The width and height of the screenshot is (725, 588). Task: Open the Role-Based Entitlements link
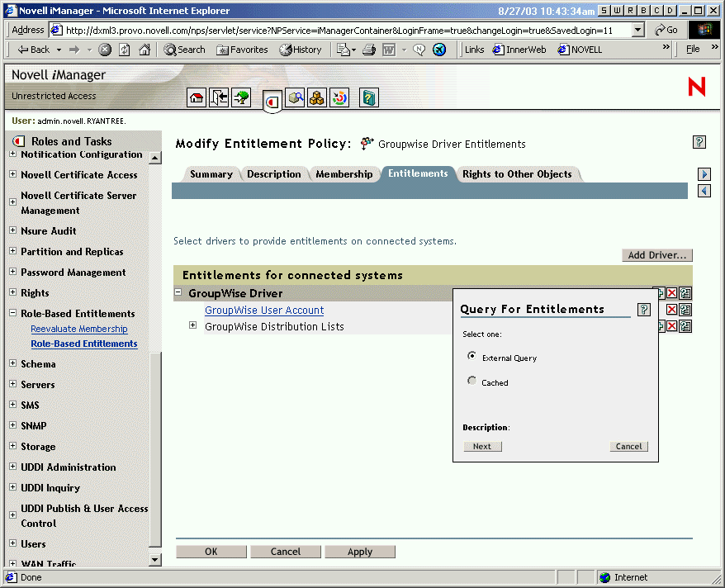click(x=83, y=344)
